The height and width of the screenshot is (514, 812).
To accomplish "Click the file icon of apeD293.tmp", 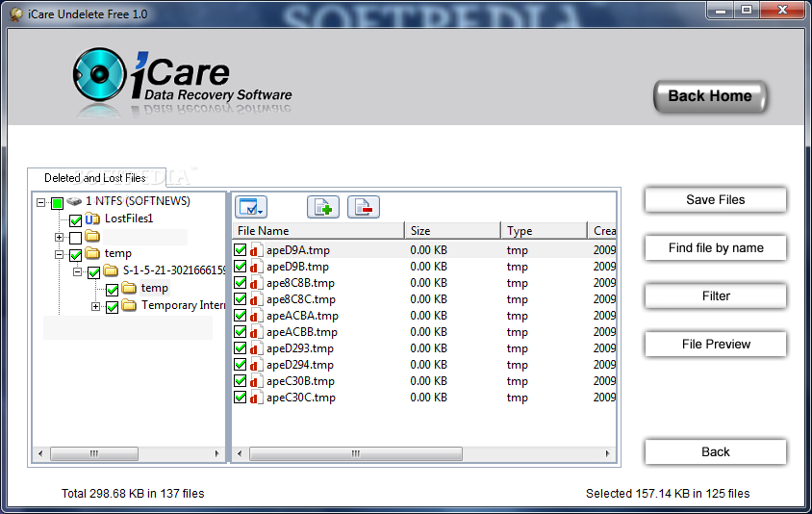I will pos(255,348).
